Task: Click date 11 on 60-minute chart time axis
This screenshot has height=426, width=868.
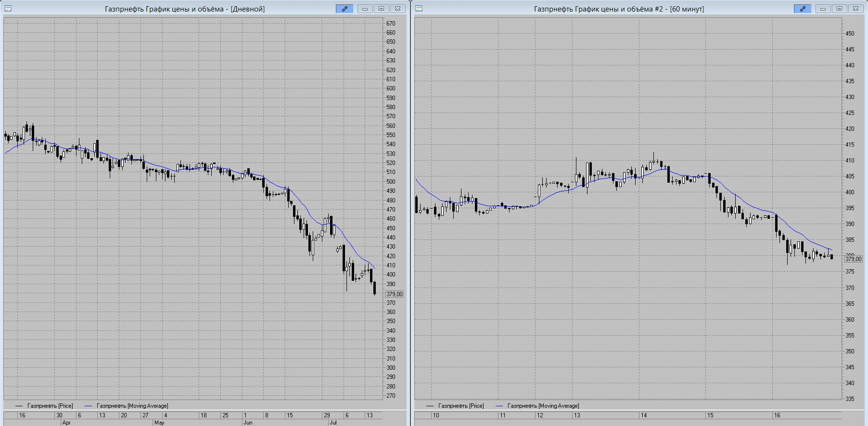Action: (x=503, y=415)
